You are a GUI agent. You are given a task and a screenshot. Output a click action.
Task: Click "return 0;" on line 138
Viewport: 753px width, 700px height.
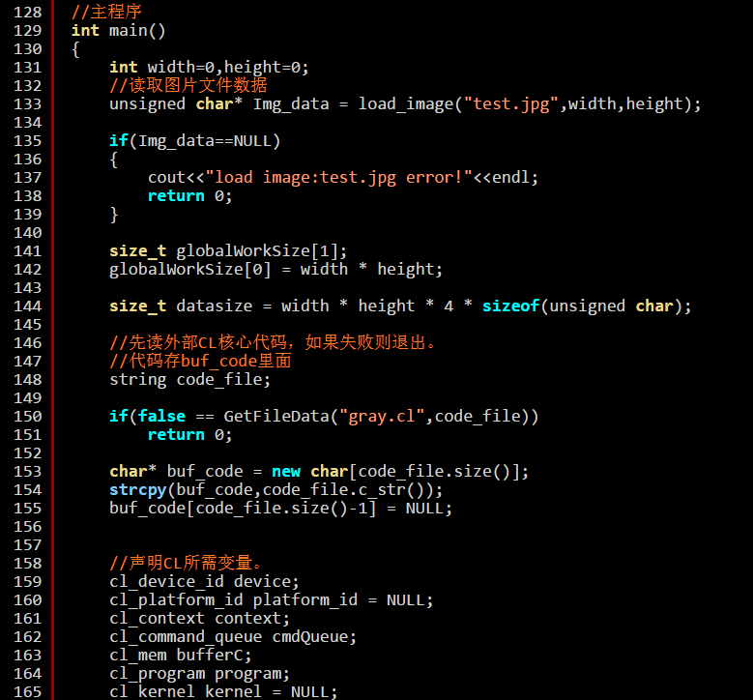tap(189, 196)
